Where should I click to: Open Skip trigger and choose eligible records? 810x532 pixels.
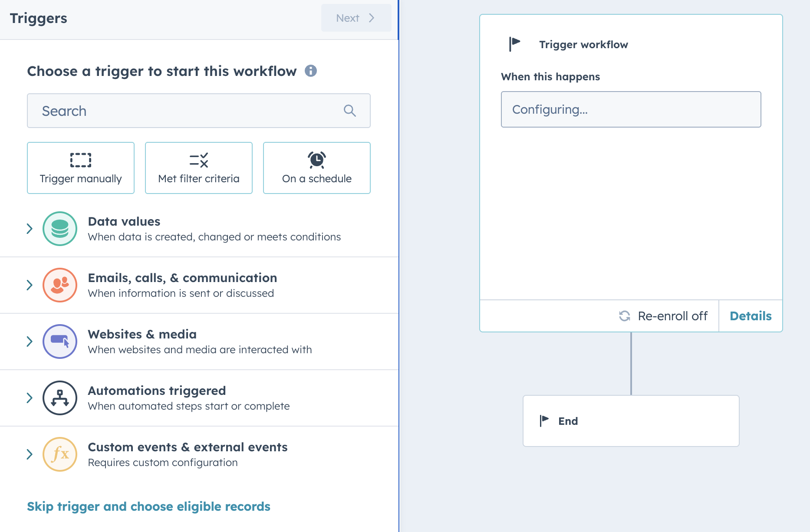point(148,506)
